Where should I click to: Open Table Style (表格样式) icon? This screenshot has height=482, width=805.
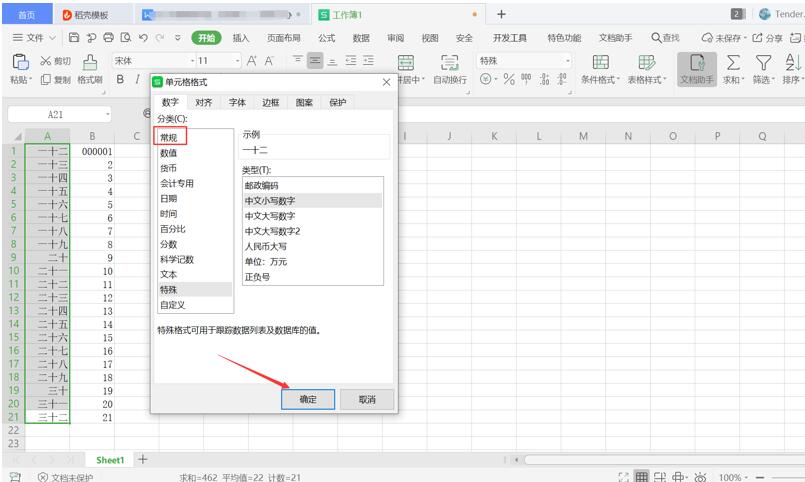[x=646, y=62]
